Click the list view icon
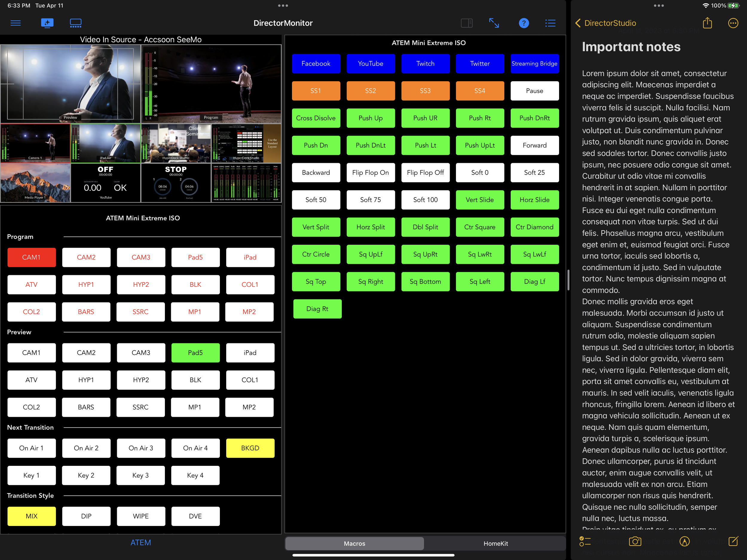The height and width of the screenshot is (560, 747). (550, 23)
